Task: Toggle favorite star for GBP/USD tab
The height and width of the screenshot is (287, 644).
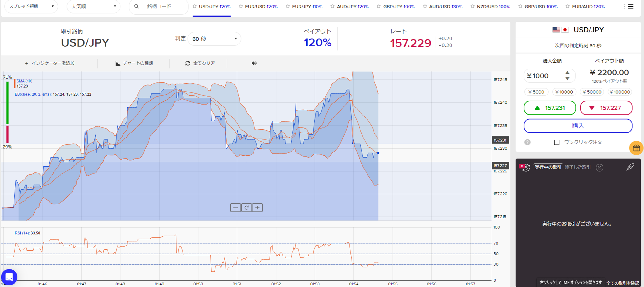Action: pos(520,6)
